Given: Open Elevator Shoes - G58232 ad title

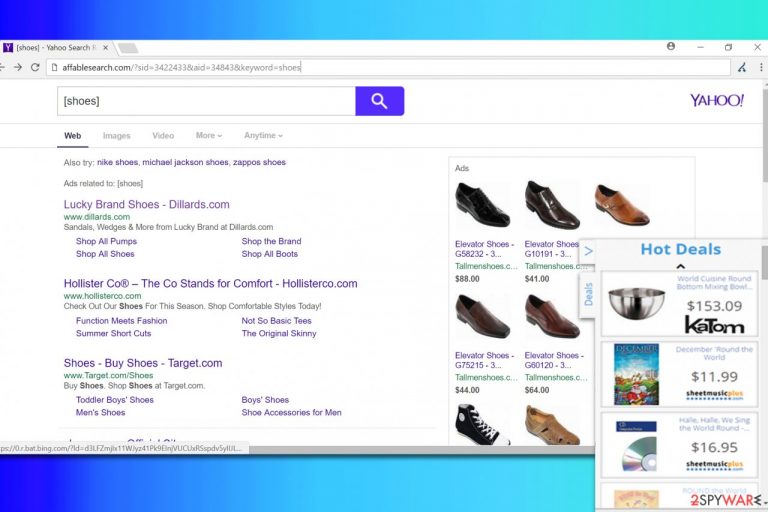Looking at the screenshot, I should click(x=484, y=249).
